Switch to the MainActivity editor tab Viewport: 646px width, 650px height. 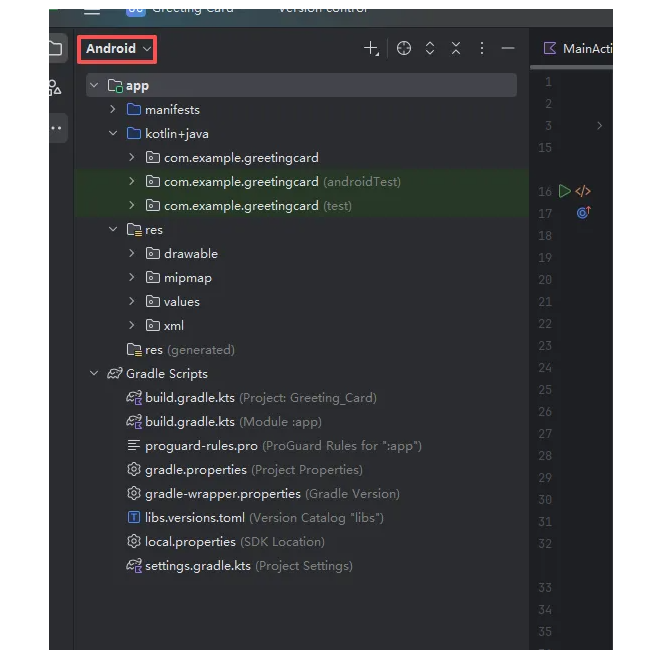(x=578, y=49)
